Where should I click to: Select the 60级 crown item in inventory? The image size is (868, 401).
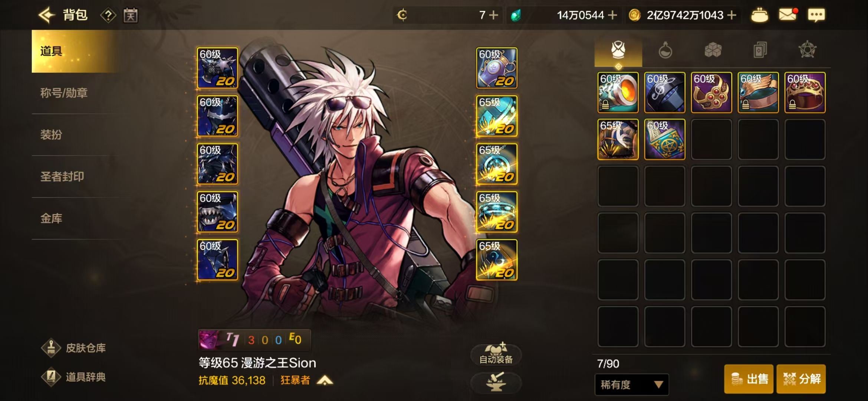[805, 92]
